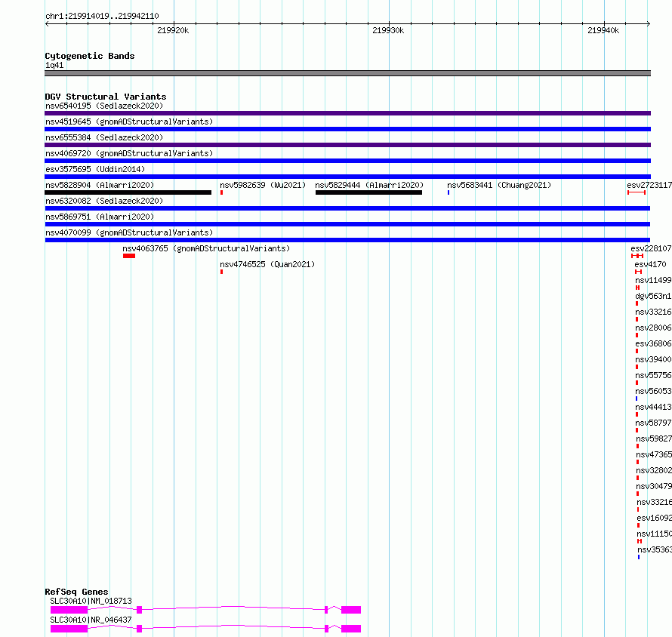Image resolution: width=672 pixels, height=637 pixels.
Task: Click the nsv32802 variant label
Action: [x=654, y=470]
